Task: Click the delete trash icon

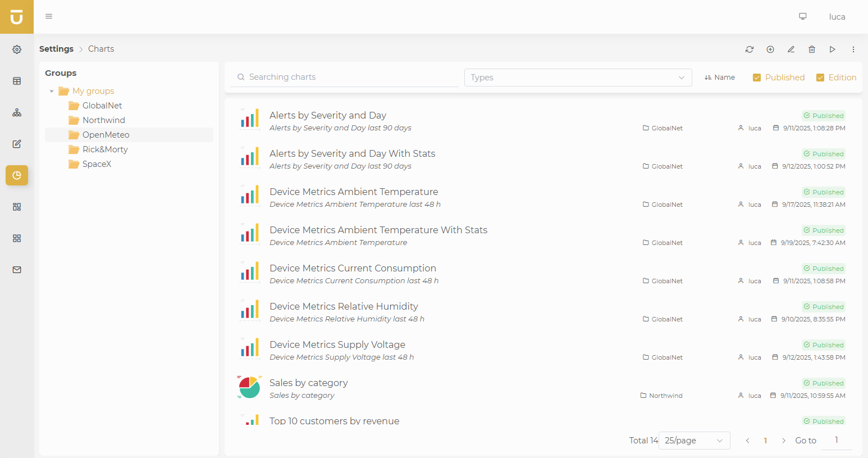Action: point(812,49)
